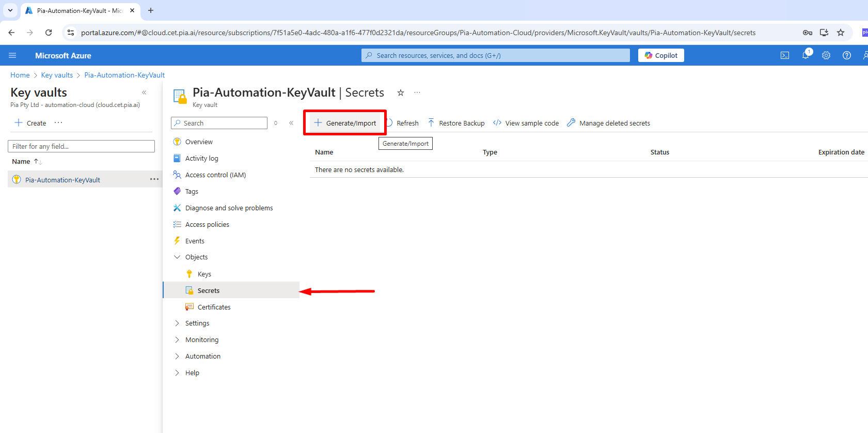Select Pia-Automation-KeyVault in the list
The height and width of the screenshot is (433, 868).
(62, 180)
